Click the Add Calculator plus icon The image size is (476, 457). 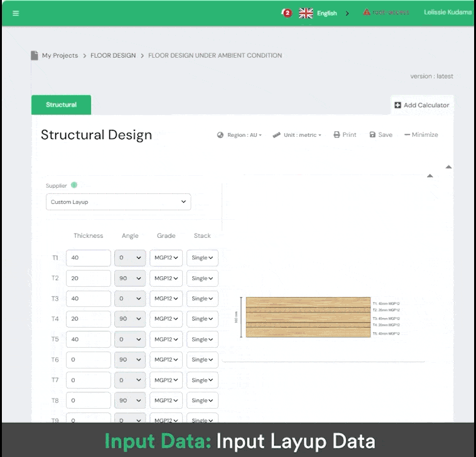pos(398,105)
